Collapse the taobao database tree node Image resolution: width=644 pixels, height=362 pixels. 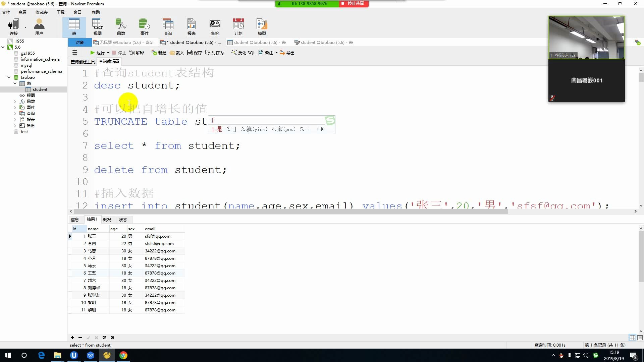pyautogui.click(x=9, y=77)
